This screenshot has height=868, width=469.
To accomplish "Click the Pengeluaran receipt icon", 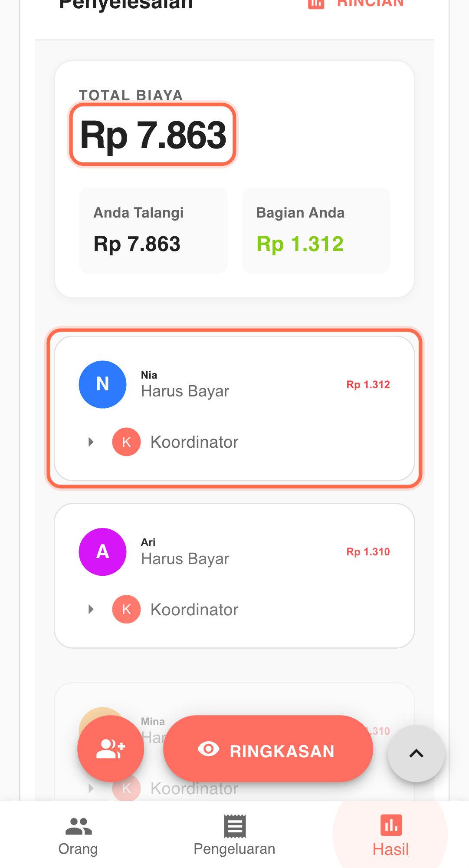I will (x=235, y=826).
